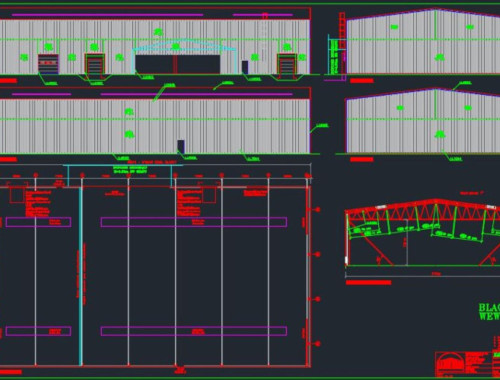Select the large central hangar door opening
The height and width of the screenshot is (380, 500).
178,64
